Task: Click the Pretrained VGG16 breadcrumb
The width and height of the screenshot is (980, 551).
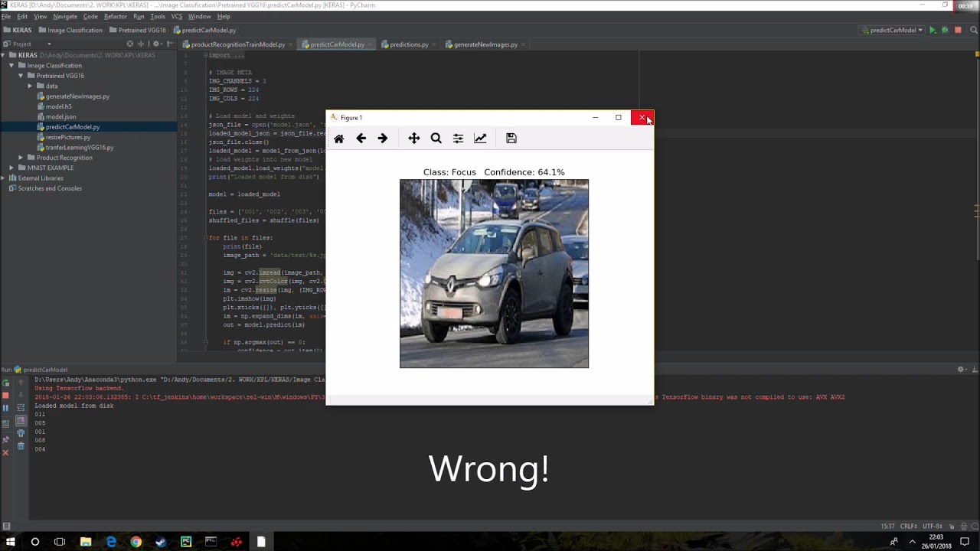Action: click(x=138, y=30)
